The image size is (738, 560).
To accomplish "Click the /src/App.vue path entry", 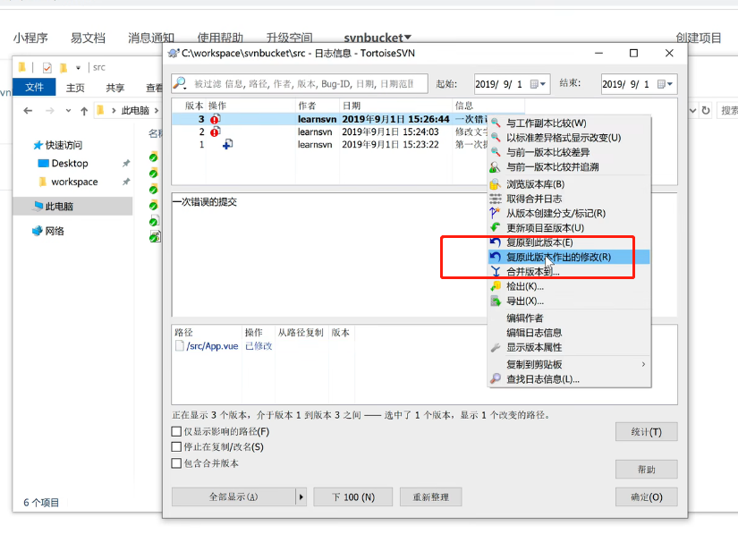I will pyautogui.click(x=212, y=346).
